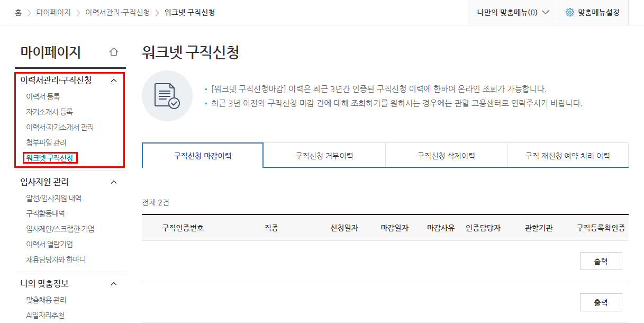Screen dimensions: 644x323
Task: Open 마이페이지 breadcrumb link
Action: 53,12
